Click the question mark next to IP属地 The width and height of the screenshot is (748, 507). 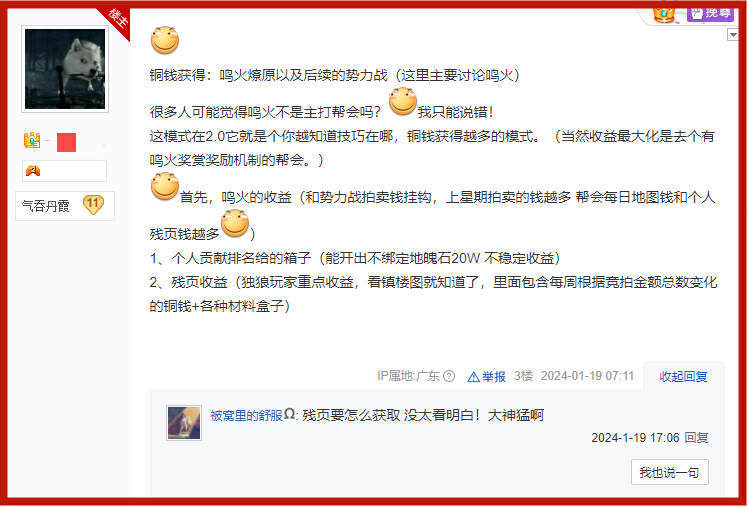pyautogui.click(x=448, y=376)
